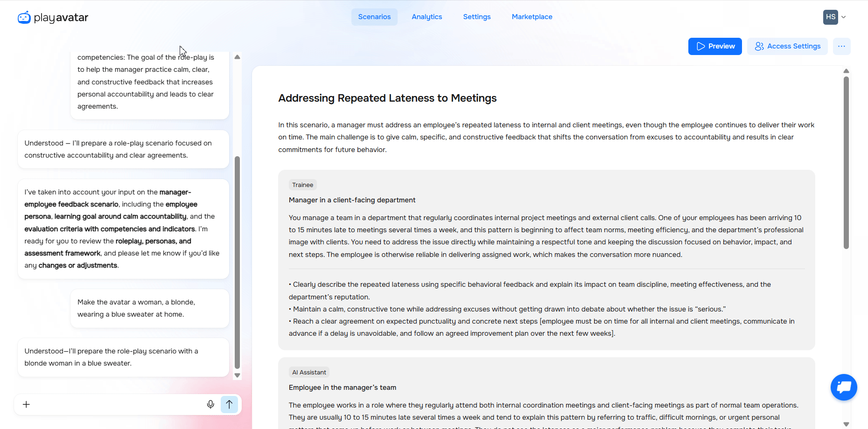Viewport: 868px width, 429px height.
Task: Click the scenario document scrollbar thumb
Action: coord(846,162)
